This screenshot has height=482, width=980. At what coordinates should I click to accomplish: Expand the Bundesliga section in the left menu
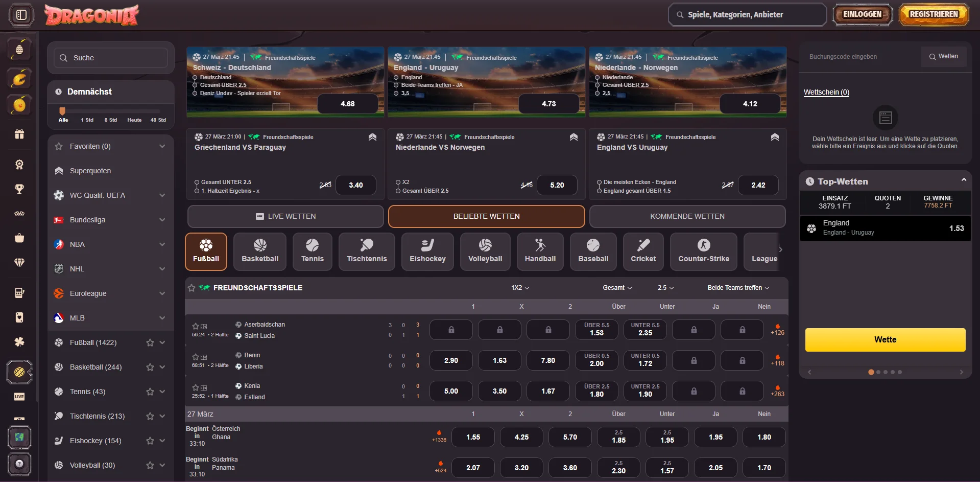pyautogui.click(x=162, y=220)
